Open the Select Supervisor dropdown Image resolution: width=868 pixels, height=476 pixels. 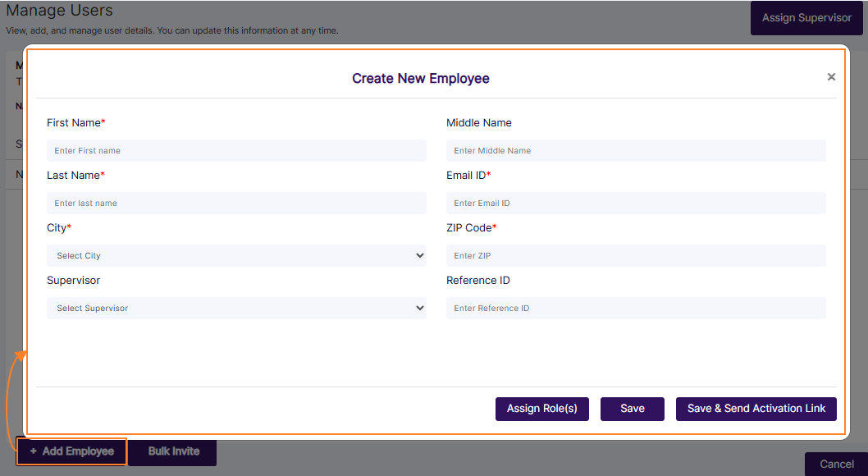click(236, 308)
